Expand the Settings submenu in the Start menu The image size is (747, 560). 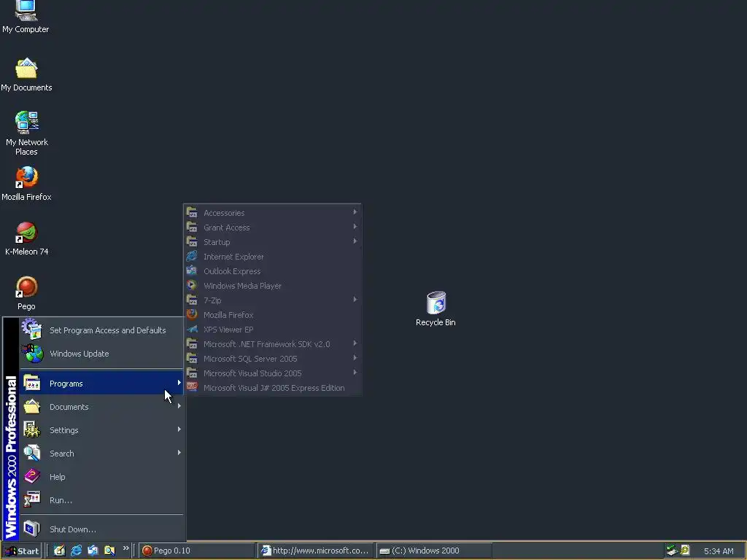[101, 430]
